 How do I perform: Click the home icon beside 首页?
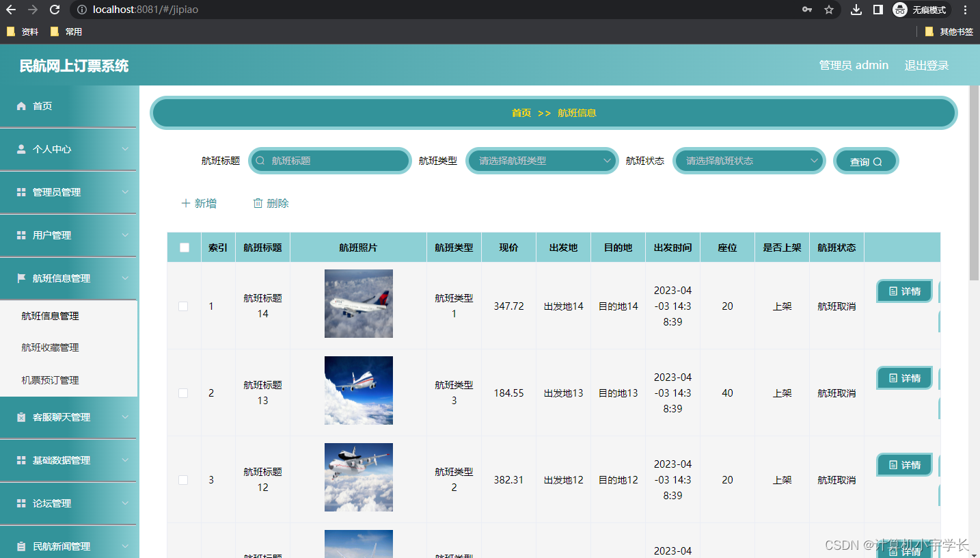coord(21,106)
